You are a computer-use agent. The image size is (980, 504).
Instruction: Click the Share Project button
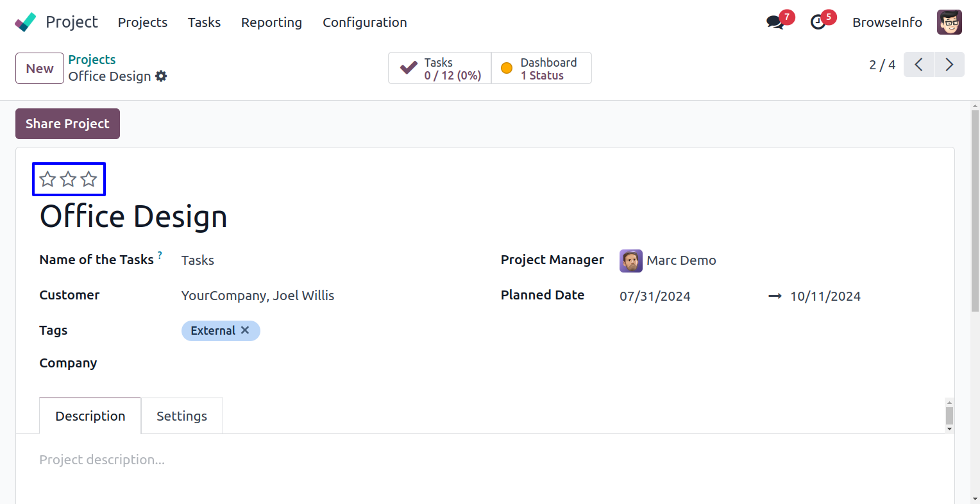click(x=67, y=124)
